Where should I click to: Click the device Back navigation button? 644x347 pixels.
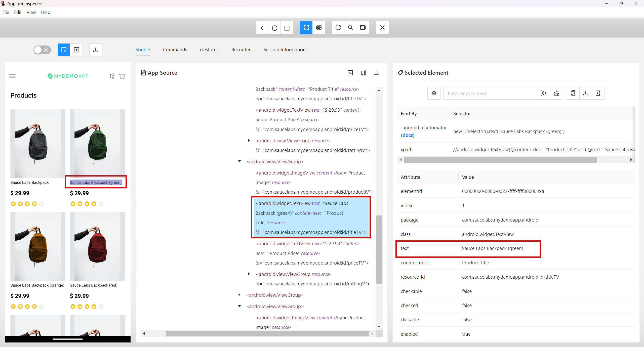point(262,28)
